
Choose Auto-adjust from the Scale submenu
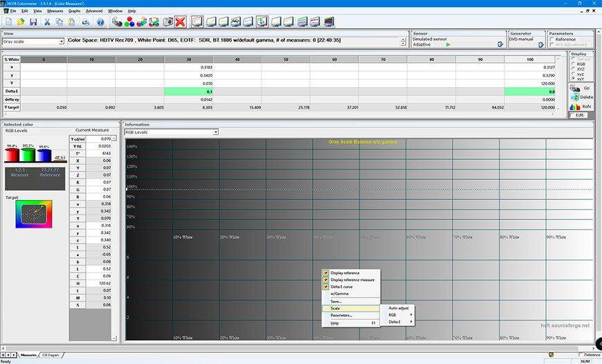point(399,308)
